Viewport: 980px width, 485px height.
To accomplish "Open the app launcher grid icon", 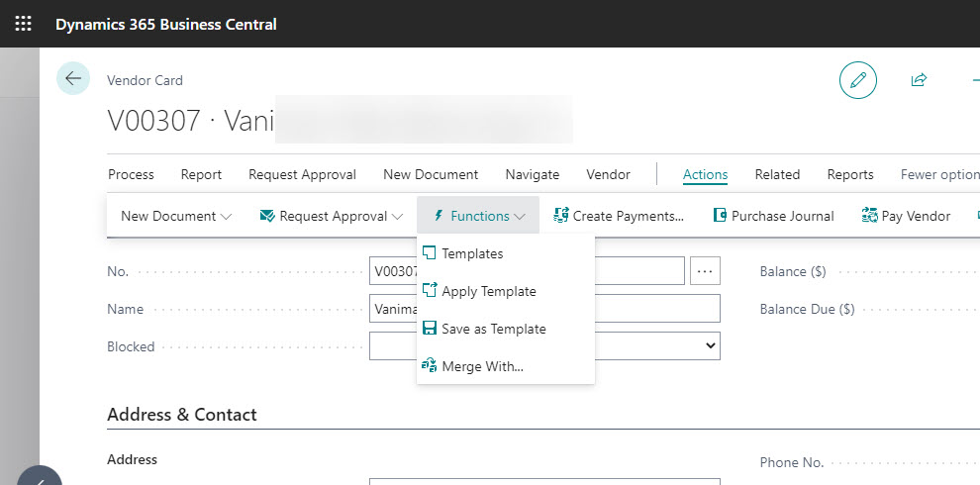I will (23, 25).
